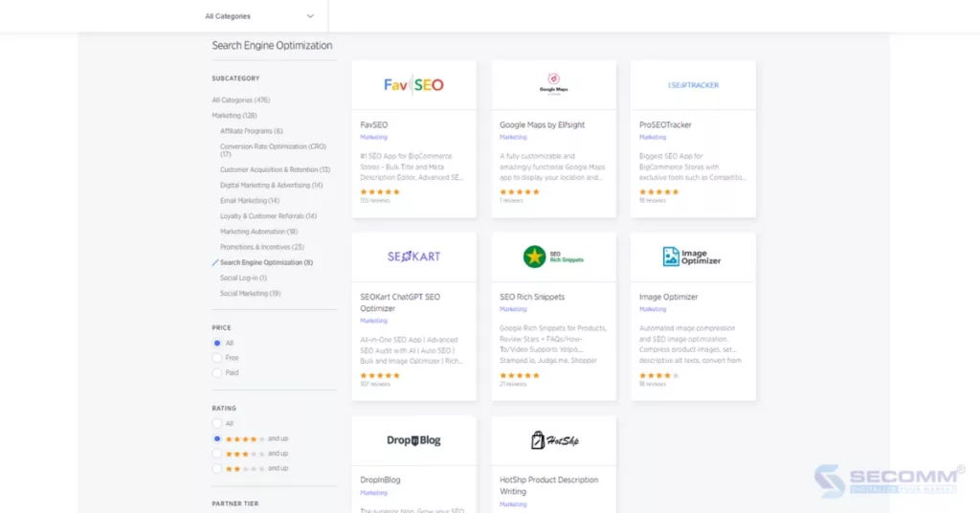Click Marketing tag under FavSEO

tap(373, 137)
